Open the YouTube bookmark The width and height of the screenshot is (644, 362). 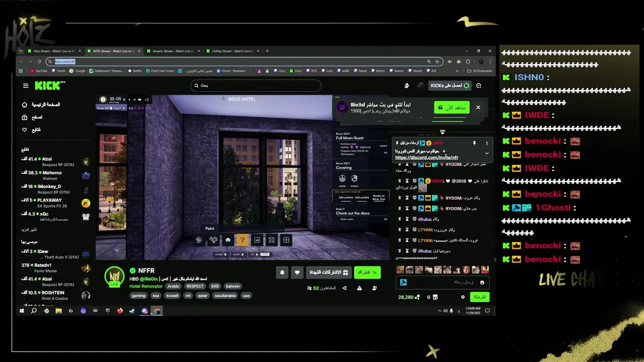coord(39,71)
